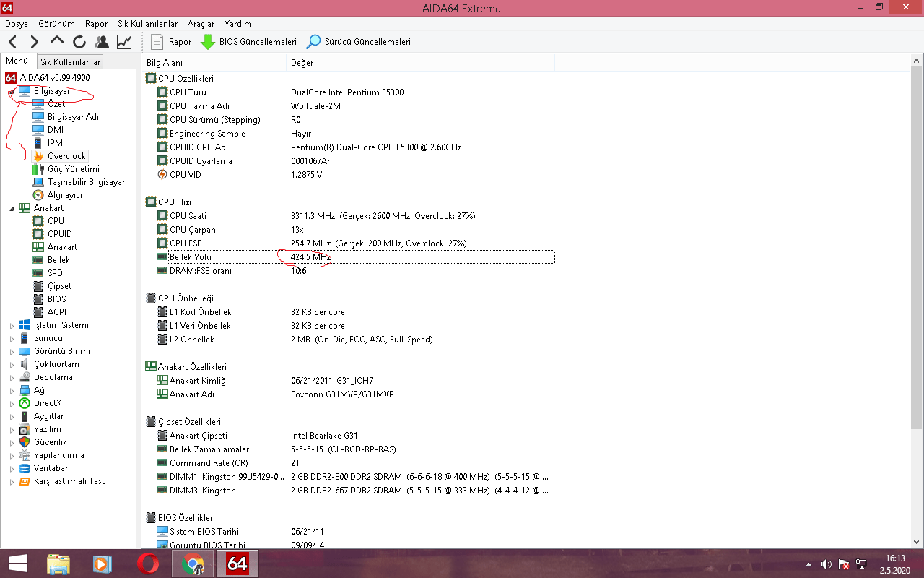
Task: Click the CPU chip icon under Anakart
Action: (39, 221)
